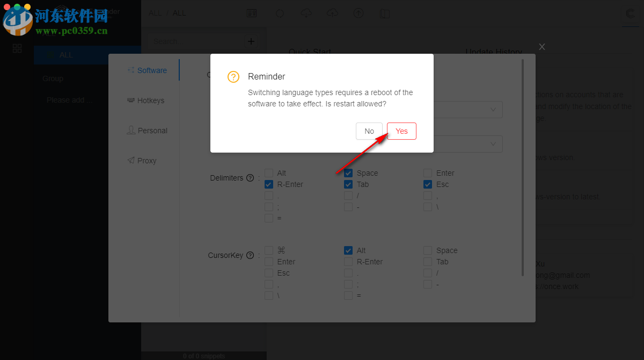Decline restart with the No button
The image size is (644, 360).
tap(369, 131)
